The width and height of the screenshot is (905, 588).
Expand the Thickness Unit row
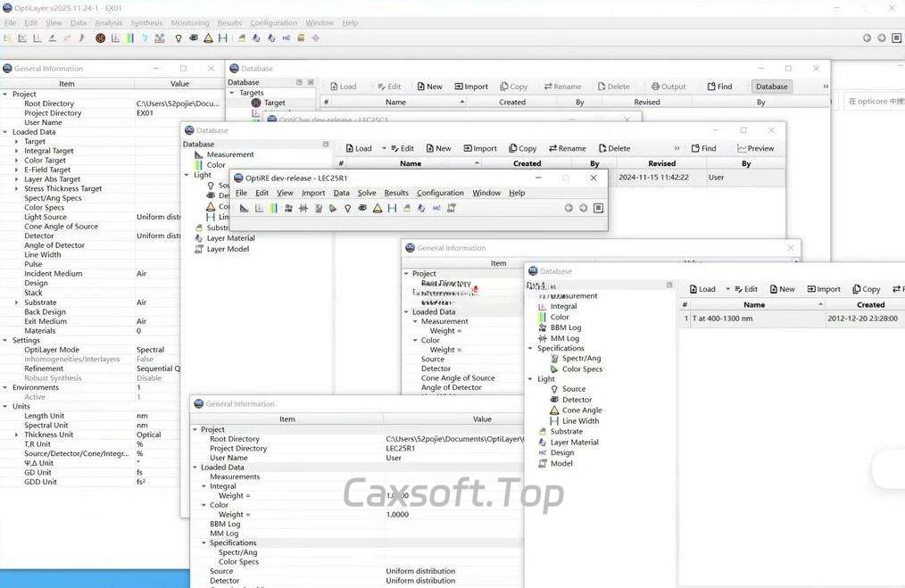tap(16, 435)
